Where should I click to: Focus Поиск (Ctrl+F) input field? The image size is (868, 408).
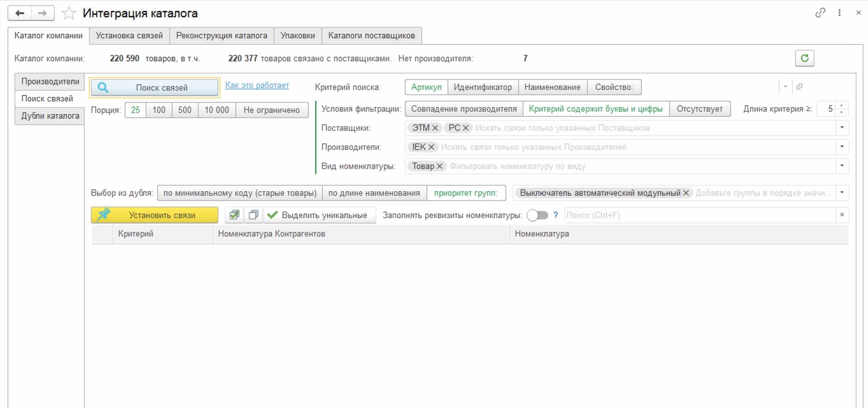click(x=700, y=215)
